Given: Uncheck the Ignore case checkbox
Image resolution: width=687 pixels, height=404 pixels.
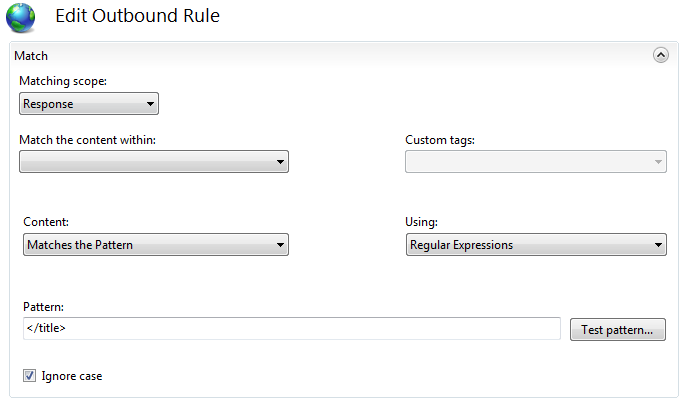Looking at the screenshot, I should 29,377.
